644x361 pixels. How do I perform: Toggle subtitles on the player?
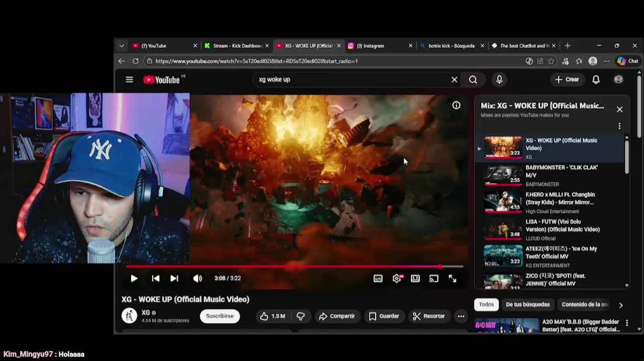(378, 278)
